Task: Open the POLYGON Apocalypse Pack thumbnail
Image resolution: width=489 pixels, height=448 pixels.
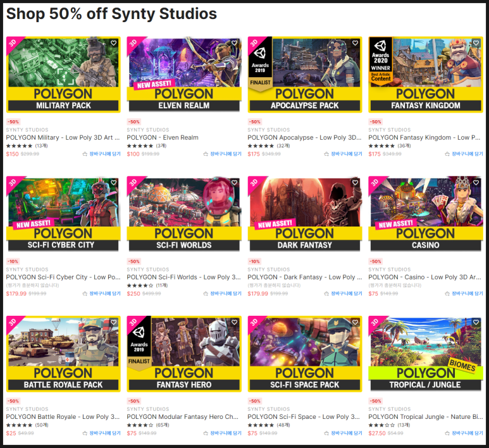Action: click(x=305, y=75)
